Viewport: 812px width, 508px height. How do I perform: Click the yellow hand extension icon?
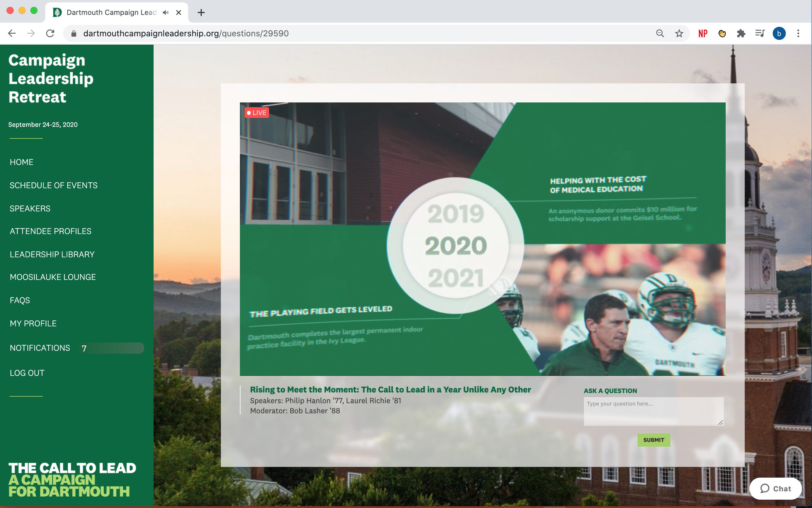(x=722, y=33)
